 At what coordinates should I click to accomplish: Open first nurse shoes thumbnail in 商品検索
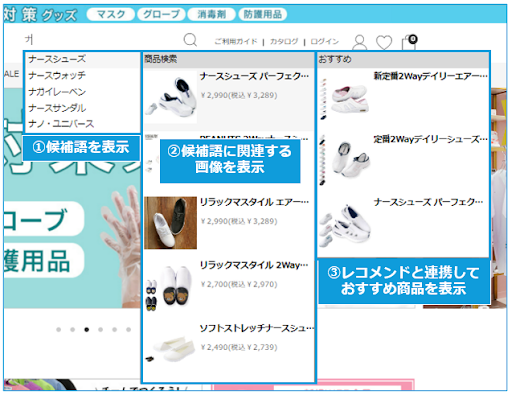[171, 97]
